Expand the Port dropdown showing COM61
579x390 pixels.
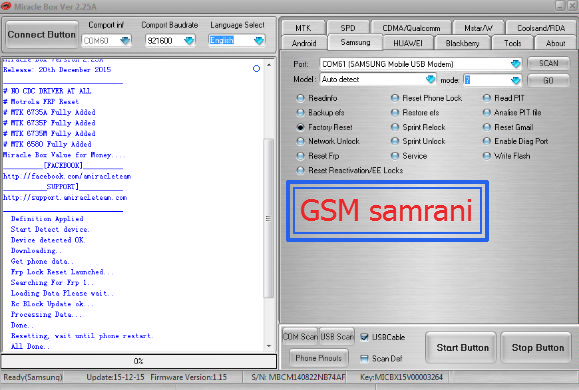tap(515, 64)
